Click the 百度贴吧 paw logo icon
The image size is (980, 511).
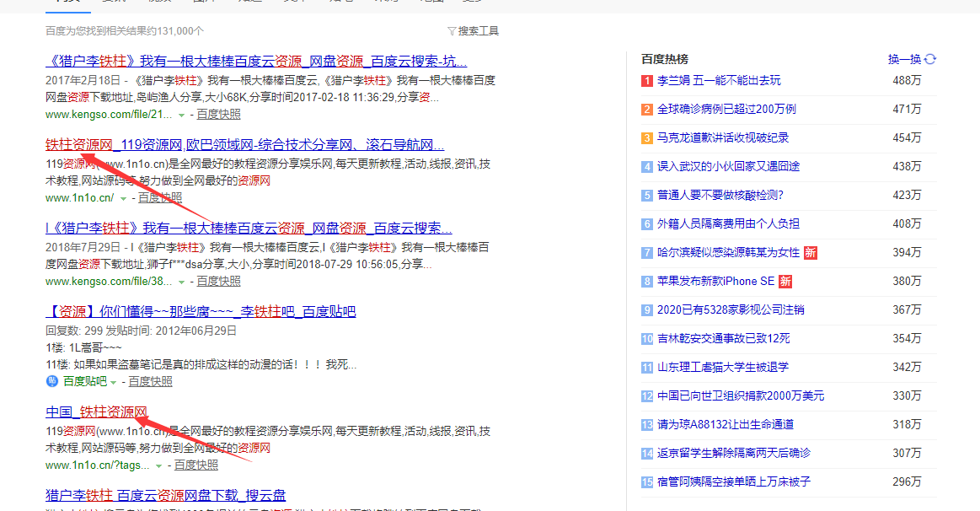point(52,381)
